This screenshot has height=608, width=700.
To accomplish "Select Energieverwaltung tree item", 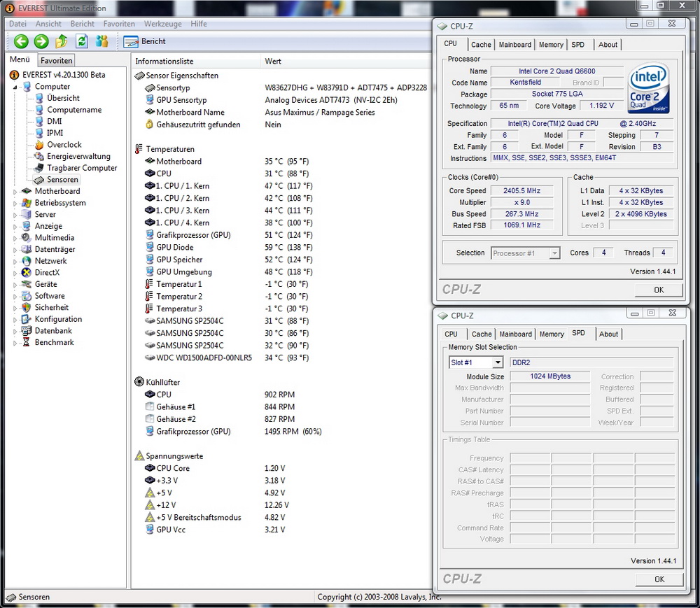I will 78,156.
